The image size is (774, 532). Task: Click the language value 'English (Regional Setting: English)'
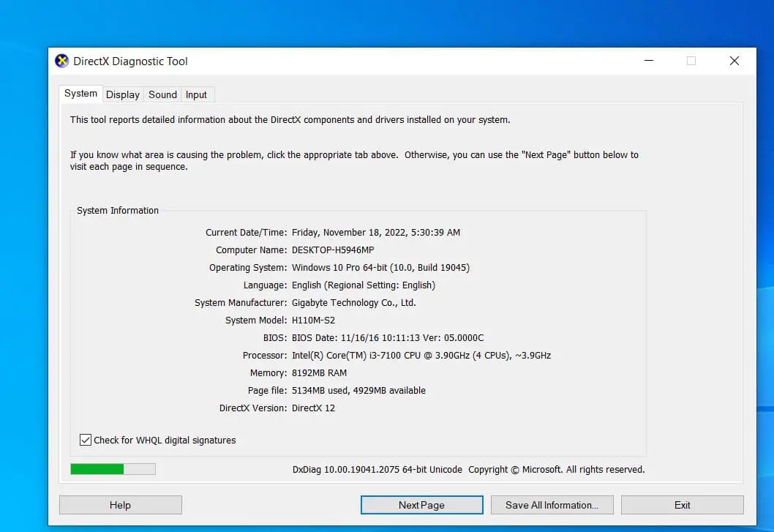364,285
